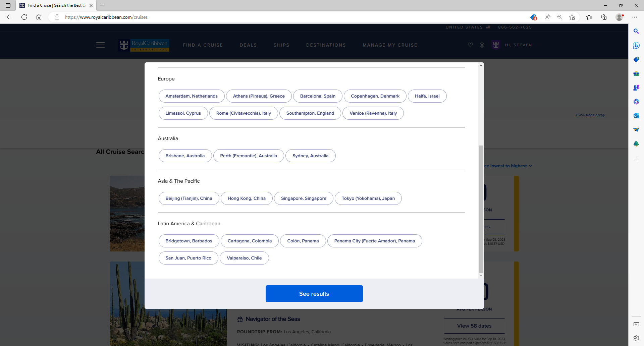
Task: Open browser Settings and more menu
Action: coord(635,17)
